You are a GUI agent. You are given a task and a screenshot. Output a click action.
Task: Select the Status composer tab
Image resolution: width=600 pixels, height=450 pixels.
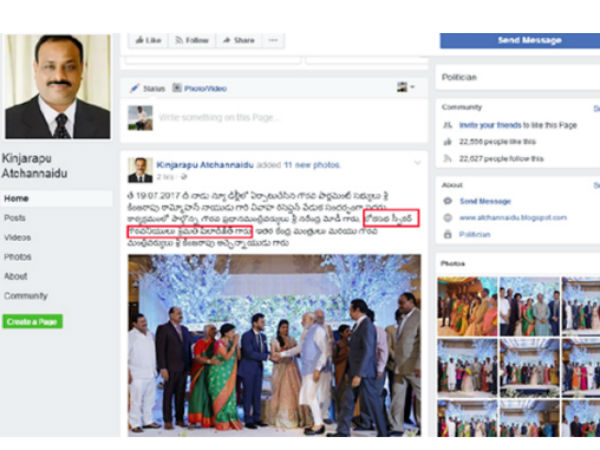point(147,88)
